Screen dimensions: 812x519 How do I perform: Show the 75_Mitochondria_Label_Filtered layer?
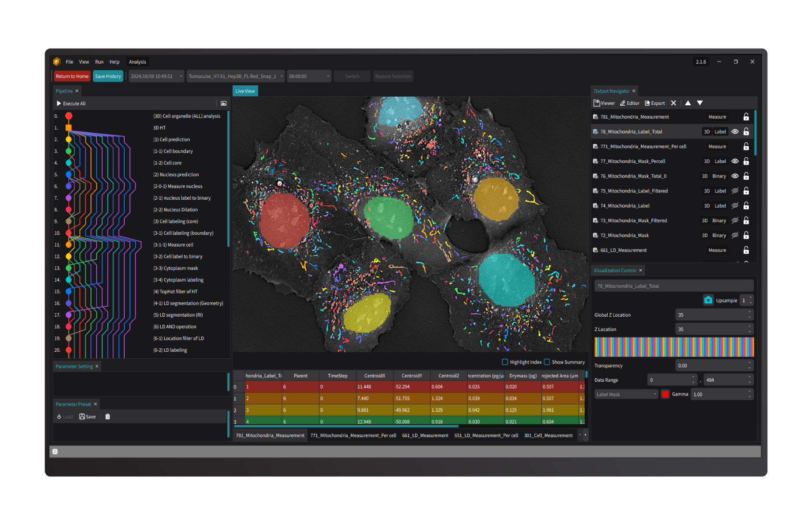click(x=735, y=191)
